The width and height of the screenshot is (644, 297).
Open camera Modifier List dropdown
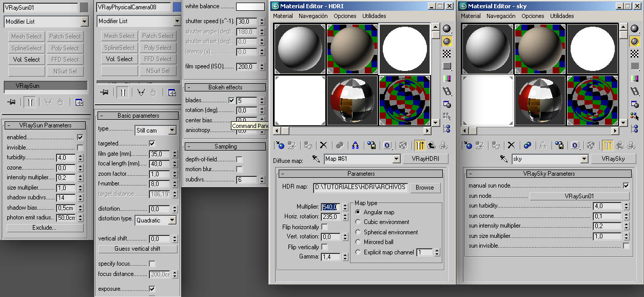tap(177, 21)
